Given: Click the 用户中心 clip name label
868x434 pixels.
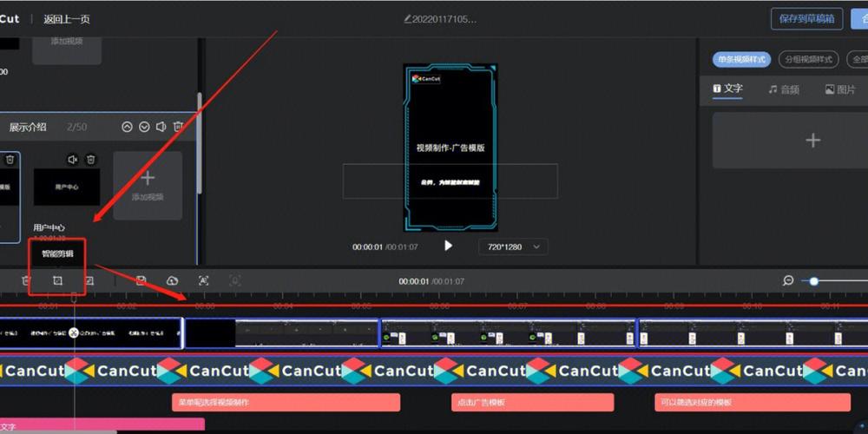Looking at the screenshot, I should [49, 227].
